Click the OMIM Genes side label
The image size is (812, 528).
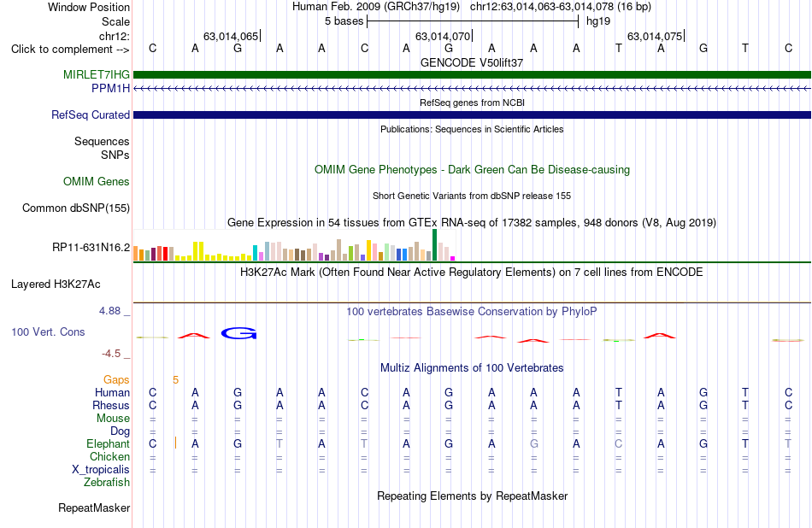point(97,182)
